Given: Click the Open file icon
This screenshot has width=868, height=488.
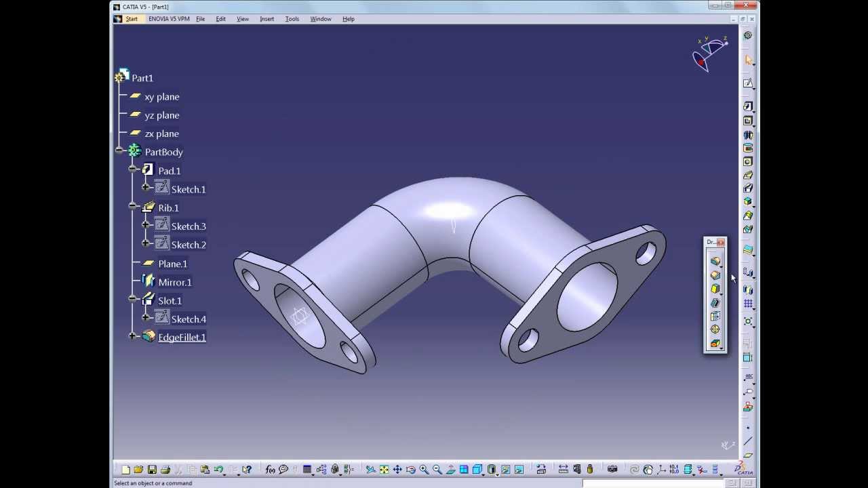Looking at the screenshot, I should coord(138,469).
